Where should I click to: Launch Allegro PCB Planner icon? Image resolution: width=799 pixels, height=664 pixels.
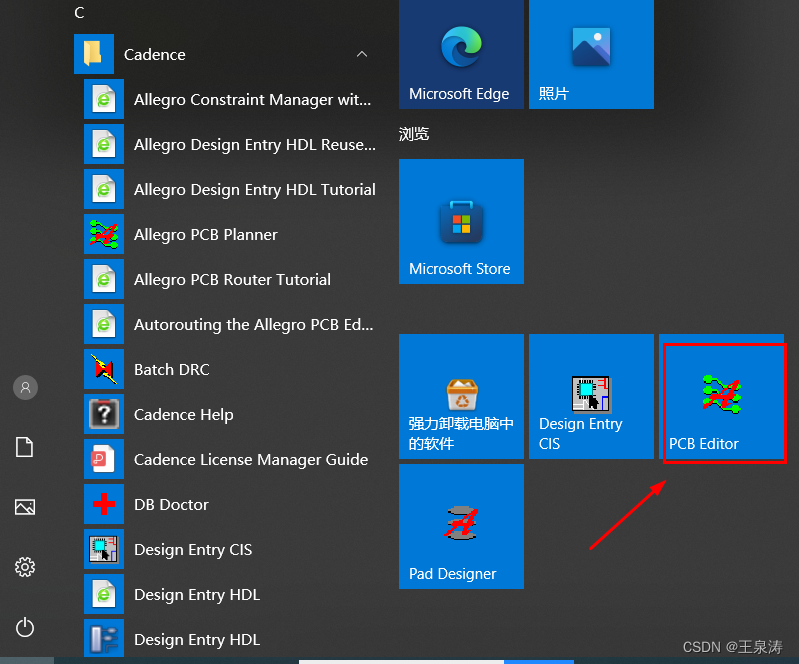click(x=104, y=234)
